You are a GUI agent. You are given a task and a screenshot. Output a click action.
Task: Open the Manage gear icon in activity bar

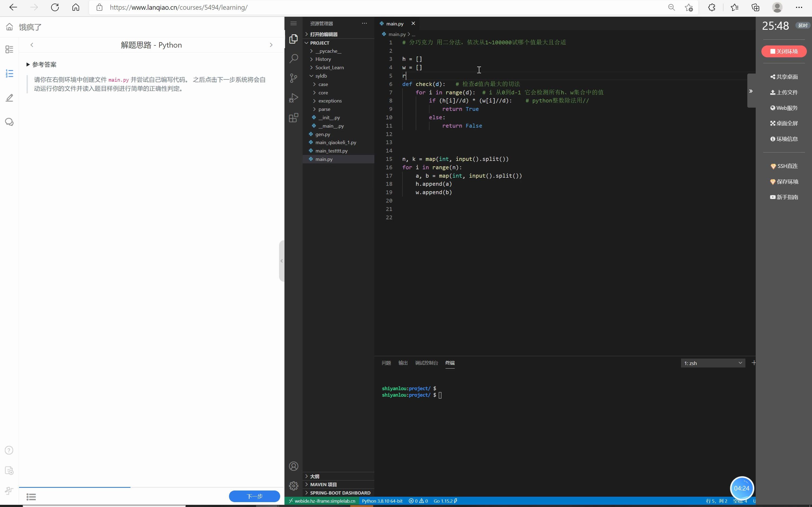point(294,486)
